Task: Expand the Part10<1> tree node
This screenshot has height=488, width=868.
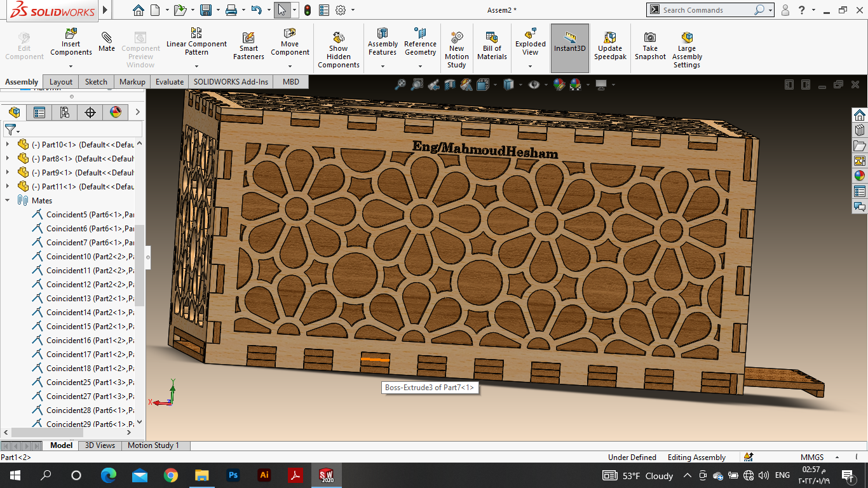Action: 8,144
